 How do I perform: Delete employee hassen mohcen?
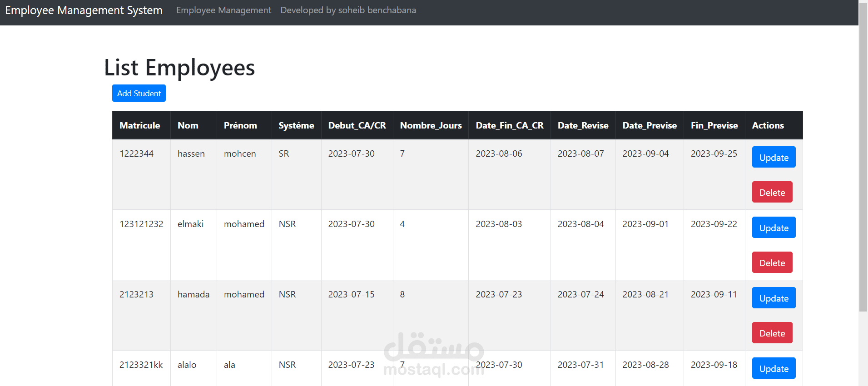[772, 192]
